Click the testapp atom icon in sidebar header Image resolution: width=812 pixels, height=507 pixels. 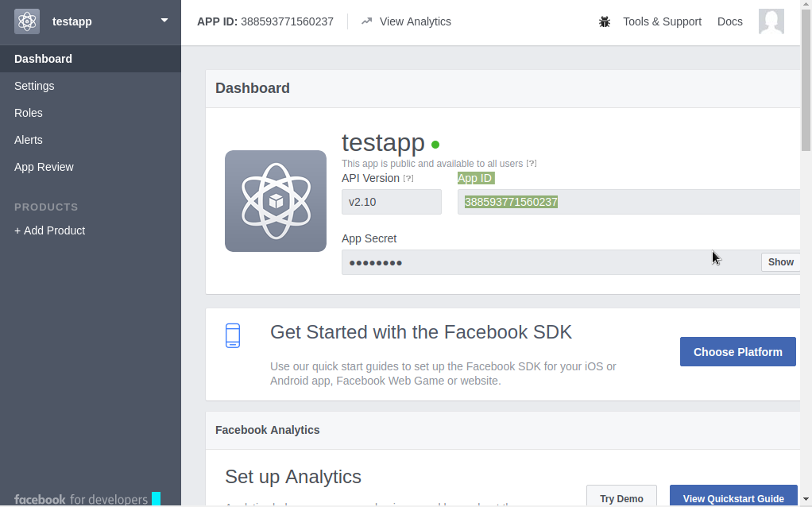tap(27, 21)
